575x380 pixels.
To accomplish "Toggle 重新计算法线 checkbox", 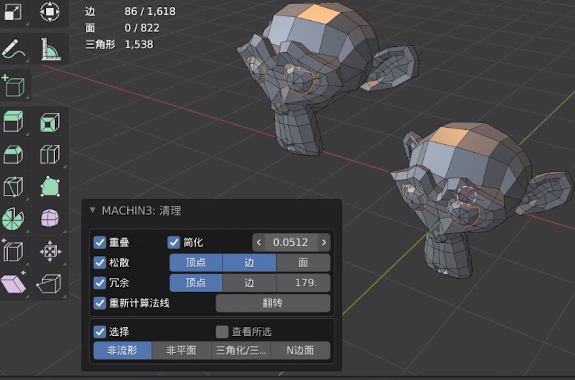I will 99,303.
